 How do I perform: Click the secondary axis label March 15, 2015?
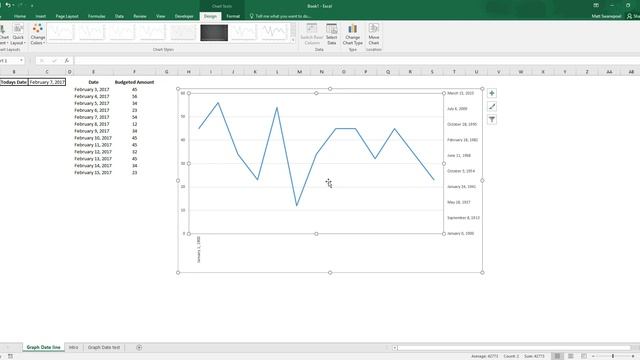point(460,93)
